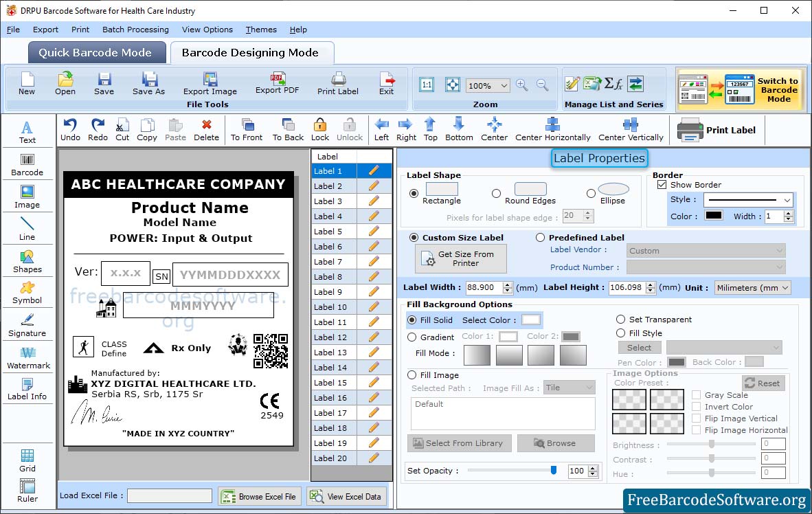This screenshot has width=812, height=514.
Task: Select the Symbol tool
Action: [27, 293]
